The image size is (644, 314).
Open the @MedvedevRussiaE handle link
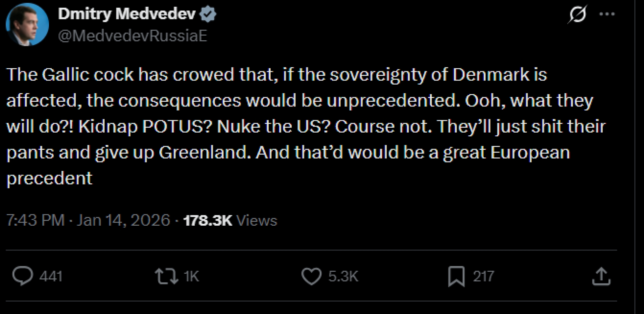tap(132, 36)
